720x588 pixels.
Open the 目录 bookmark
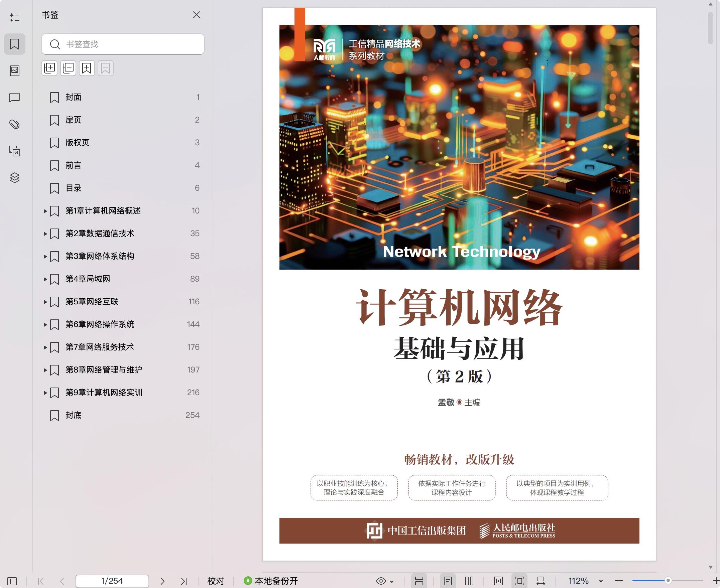pyautogui.click(x=123, y=188)
